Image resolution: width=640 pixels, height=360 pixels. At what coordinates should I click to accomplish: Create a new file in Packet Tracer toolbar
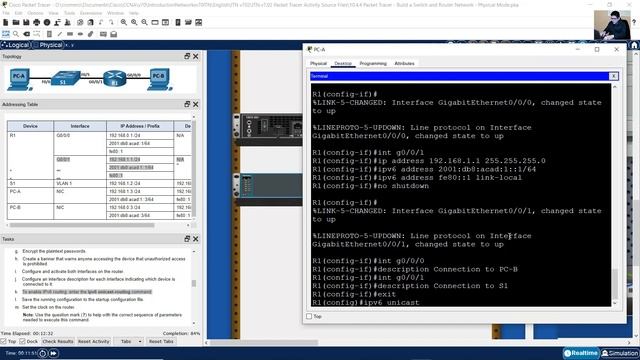point(6,22)
